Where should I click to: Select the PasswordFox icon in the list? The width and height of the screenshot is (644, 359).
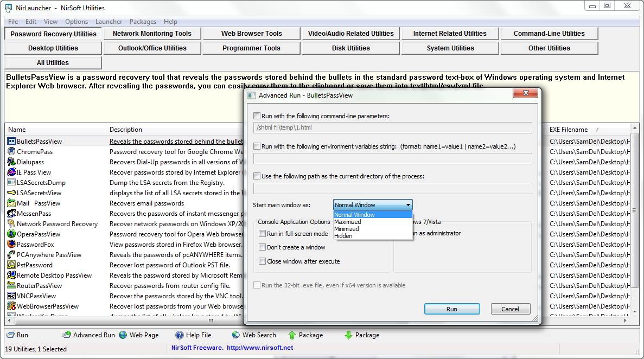click(11, 245)
